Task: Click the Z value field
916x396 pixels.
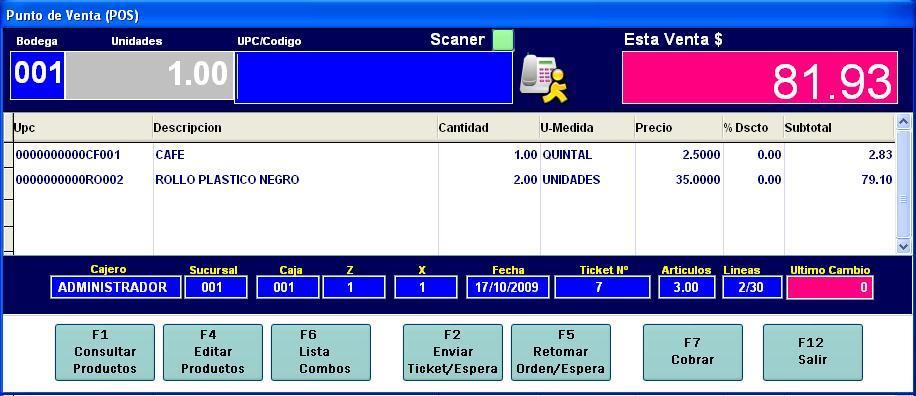Action: [353, 287]
